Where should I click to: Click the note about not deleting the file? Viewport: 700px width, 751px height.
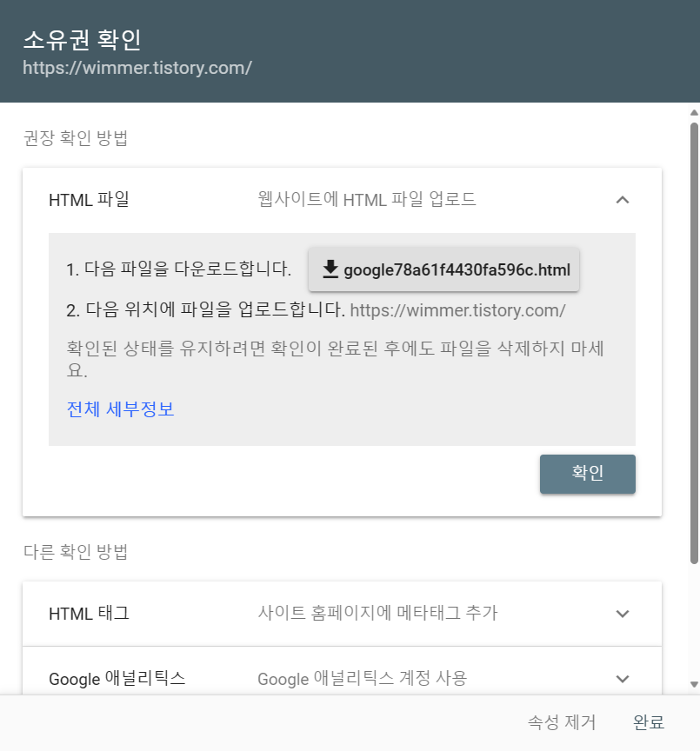pos(336,359)
